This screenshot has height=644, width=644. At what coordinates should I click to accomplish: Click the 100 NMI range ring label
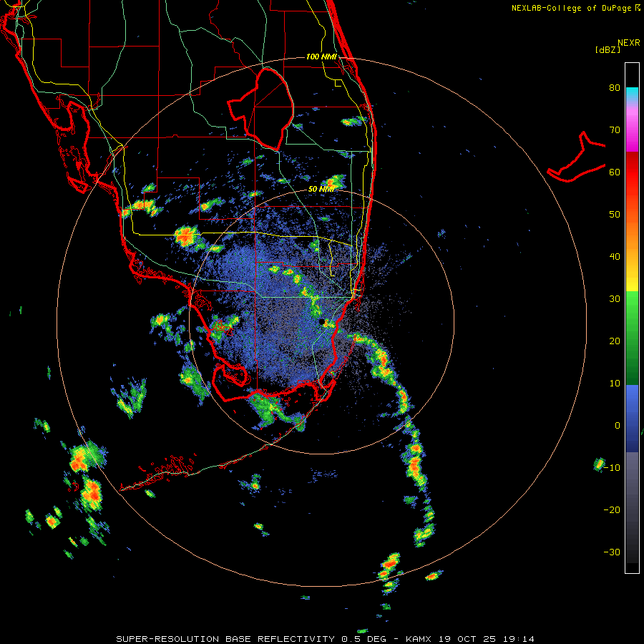(x=321, y=57)
